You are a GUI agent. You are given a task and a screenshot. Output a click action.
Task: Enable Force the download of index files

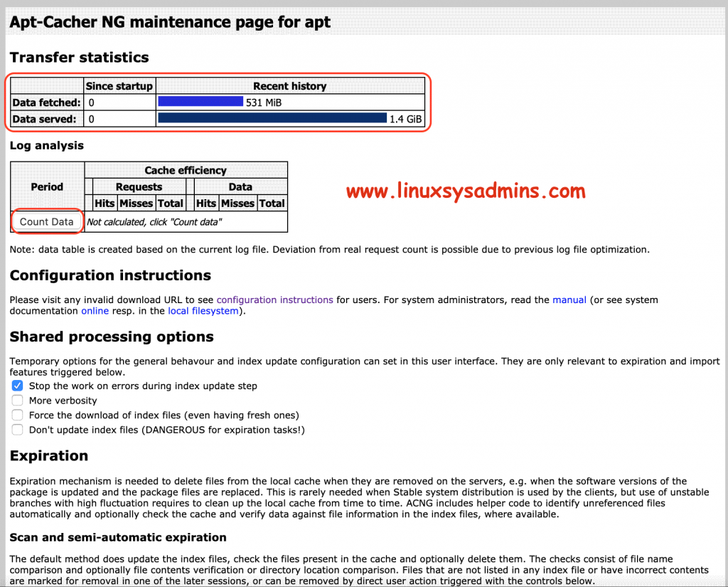[18, 415]
